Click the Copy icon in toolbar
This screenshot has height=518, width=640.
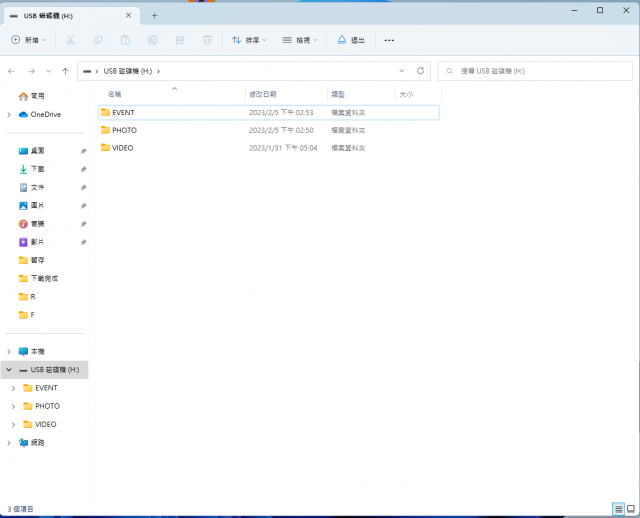coord(98,40)
